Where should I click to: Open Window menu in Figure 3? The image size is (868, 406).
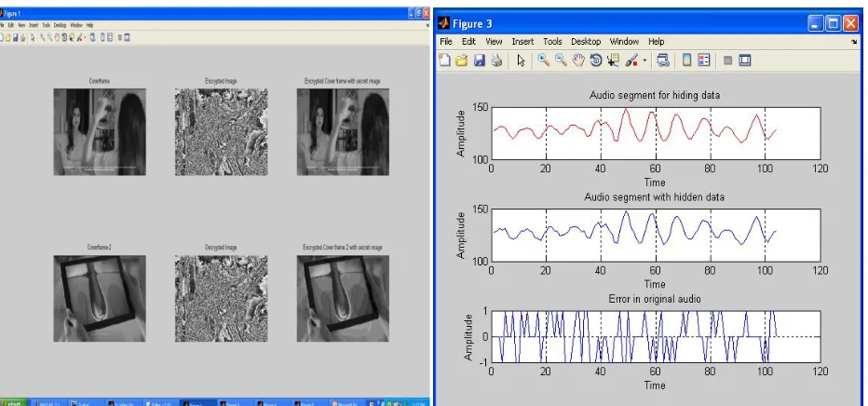(x=624, y=42)
